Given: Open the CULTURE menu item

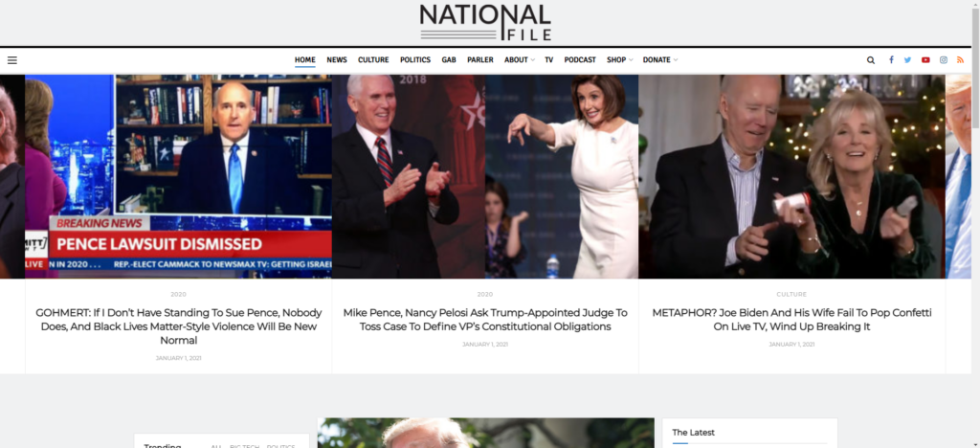Looking at the screenshot, I should pyautogui.click(x=373, y=60).
